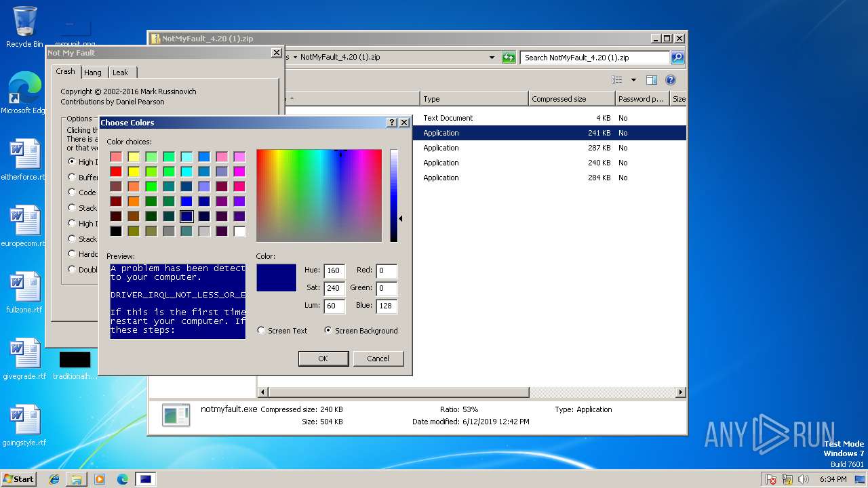Click the 6:34 PM taskbar clock

[833, 479]
